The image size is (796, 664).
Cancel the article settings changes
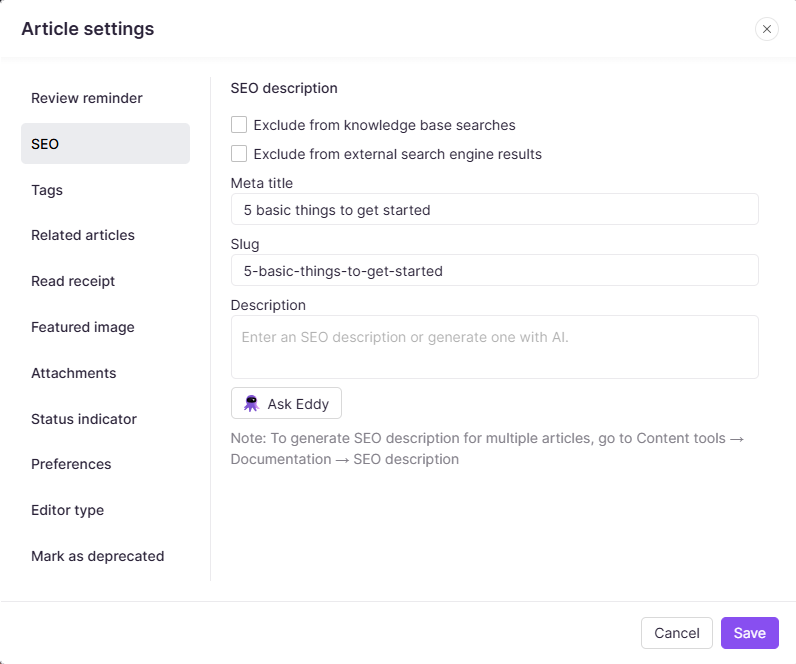click(x=677, y=633)
